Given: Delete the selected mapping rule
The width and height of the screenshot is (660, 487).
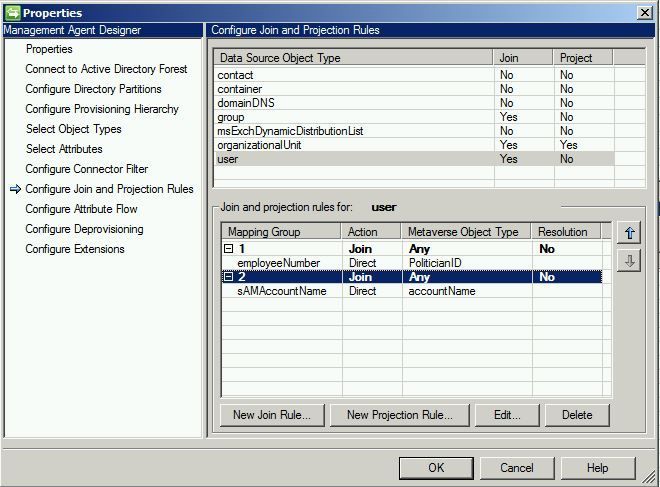Looking at the screenshot, I should [577, 415].
